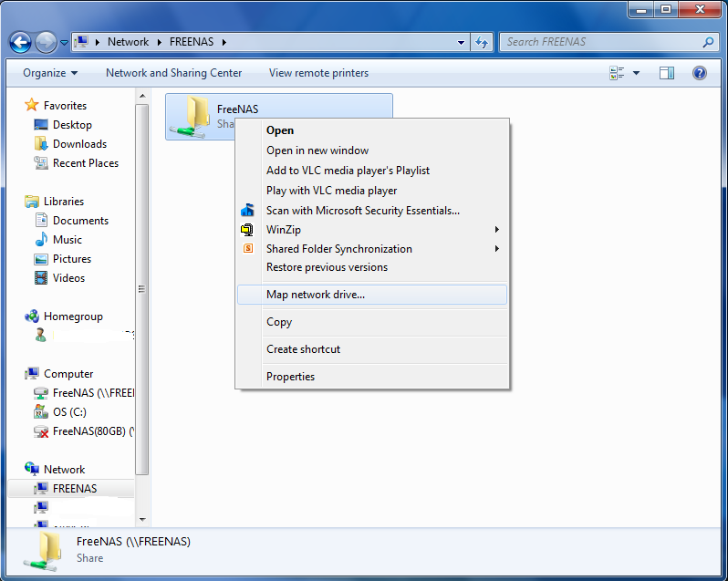
Task: Select the FreeNAS share folder icon
Action: point(190,117)
